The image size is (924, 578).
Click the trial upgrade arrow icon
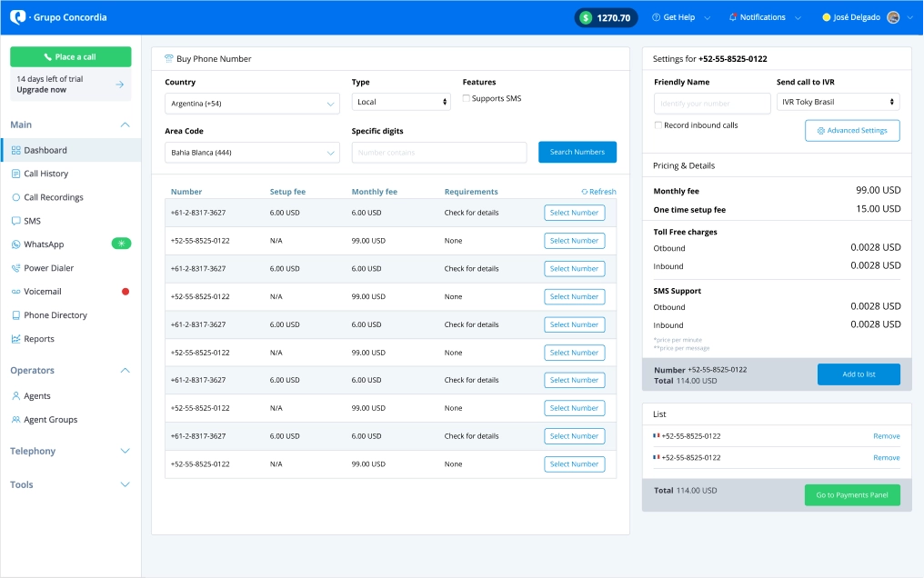coord(119,85)
